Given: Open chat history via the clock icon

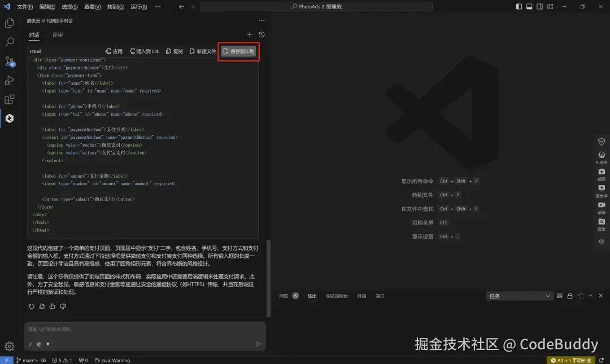Looking at the screenshot, I should [x=260, y=34].
